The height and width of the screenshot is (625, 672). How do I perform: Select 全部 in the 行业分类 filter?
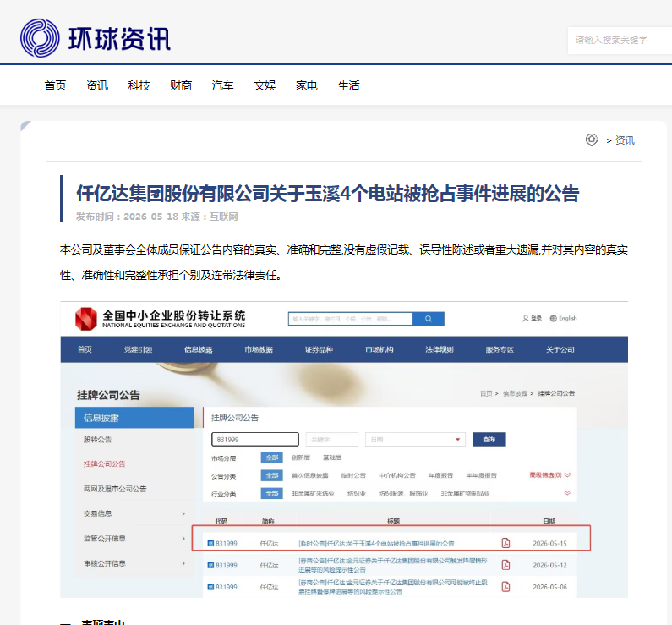pyautogui.click(x=271, y=493)
